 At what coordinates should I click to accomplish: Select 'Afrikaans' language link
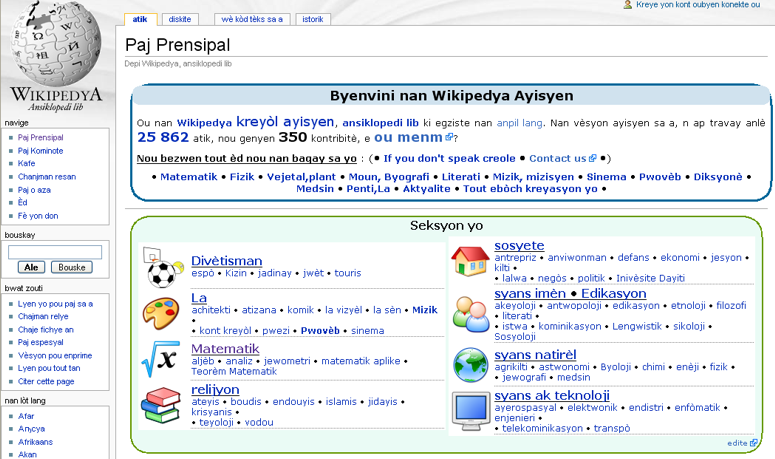[35, 442]
